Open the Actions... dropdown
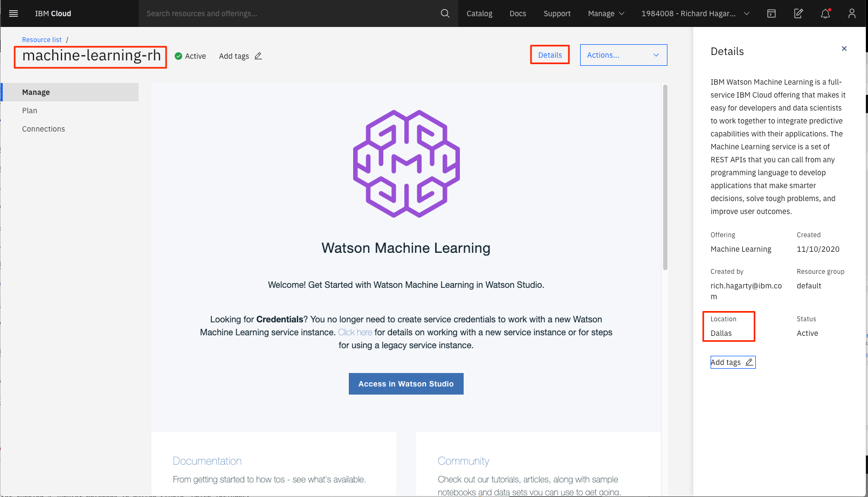The width and height of the screenshot is (868, 497). (623, 55)
